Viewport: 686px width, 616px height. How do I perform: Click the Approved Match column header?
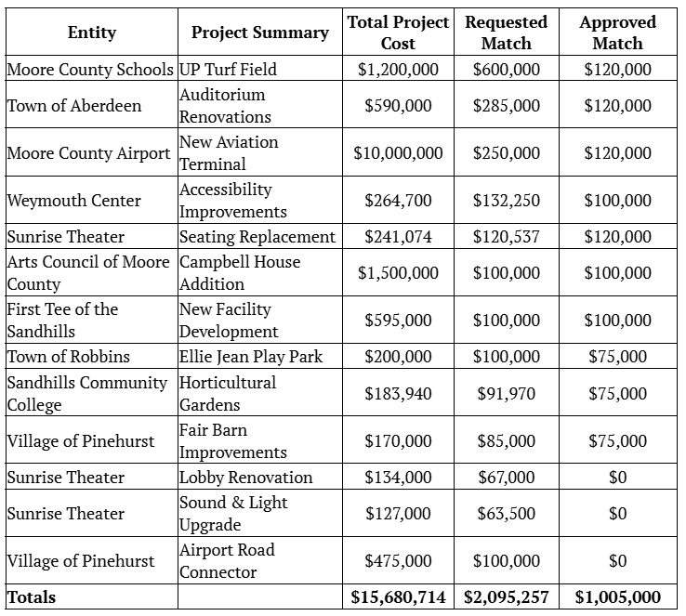[x=617, y=33]
